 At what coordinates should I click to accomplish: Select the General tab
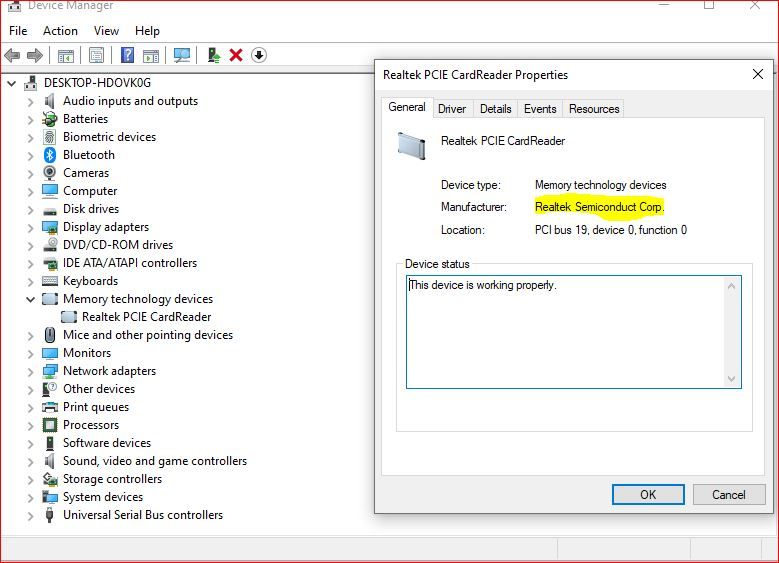pyautogui.click(x=407, y=107)
